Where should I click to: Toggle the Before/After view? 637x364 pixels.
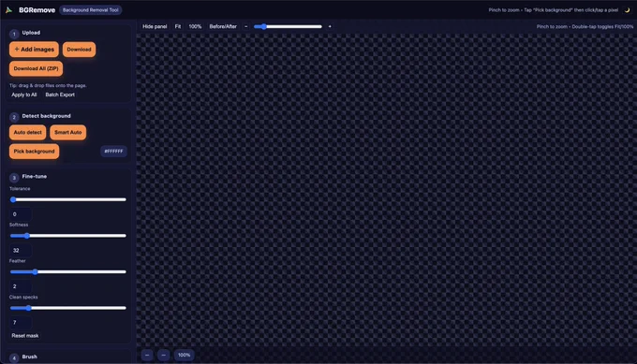pyautogui.click(x=223, y=26)
